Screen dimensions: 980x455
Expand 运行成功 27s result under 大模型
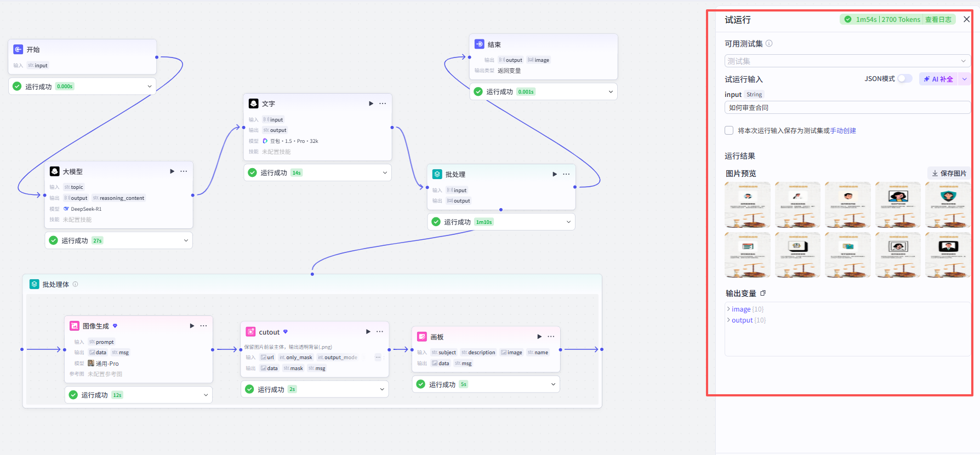(186, 240)
